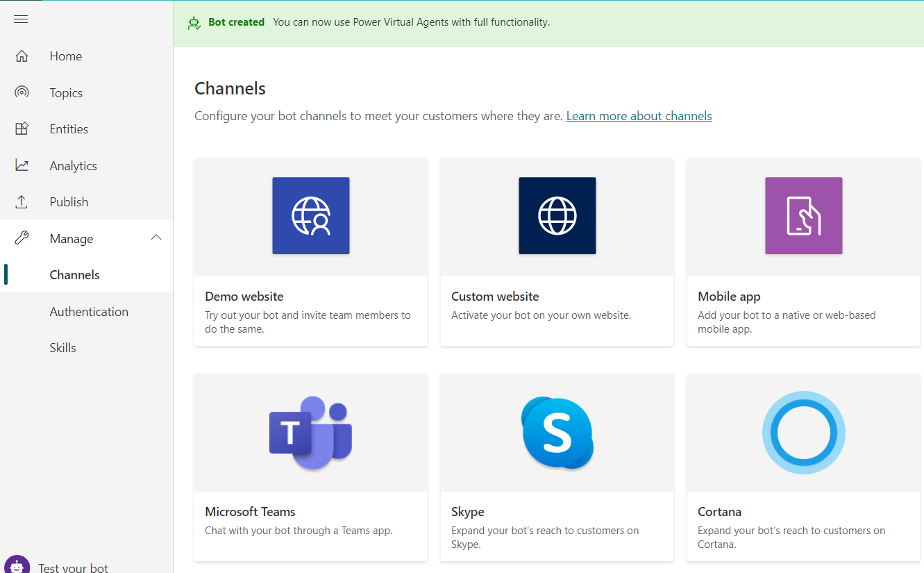This screenshot has height=573, width=924.
Task: Click 'Chat with your bot through a Teams app.'
Action: click(x=299, y=531)
